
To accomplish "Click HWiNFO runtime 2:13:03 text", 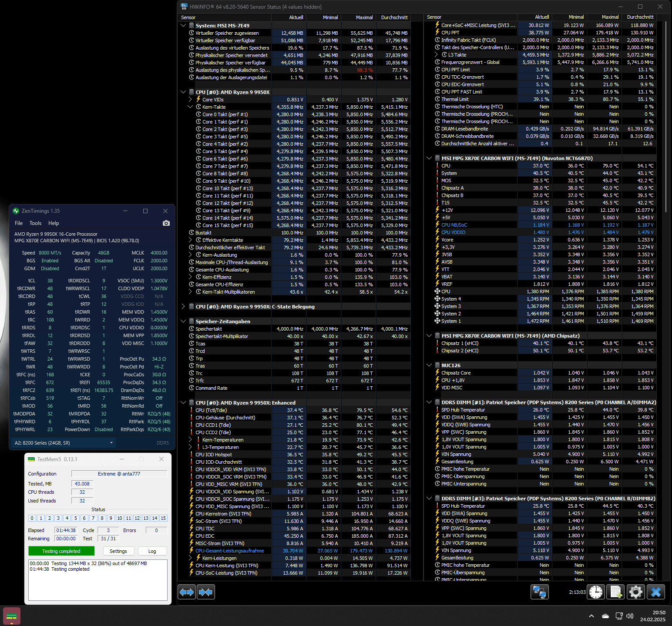I will (x=577, y=592).
